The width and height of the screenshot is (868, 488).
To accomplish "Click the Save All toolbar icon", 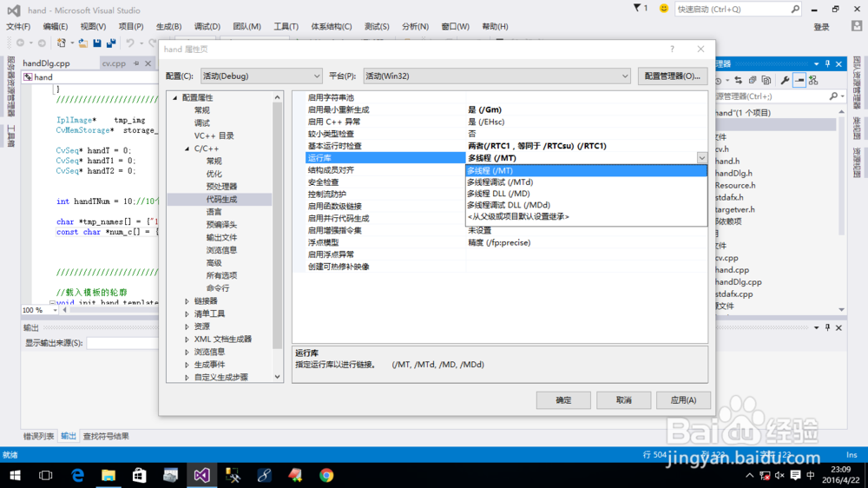I will [111, 43].
